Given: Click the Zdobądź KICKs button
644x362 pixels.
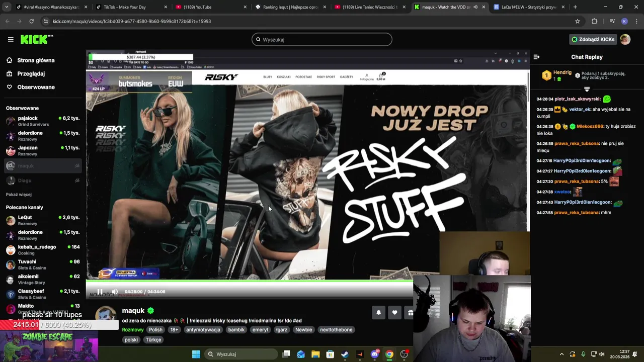Looking at the screenshot, I should tap(593, 39).
